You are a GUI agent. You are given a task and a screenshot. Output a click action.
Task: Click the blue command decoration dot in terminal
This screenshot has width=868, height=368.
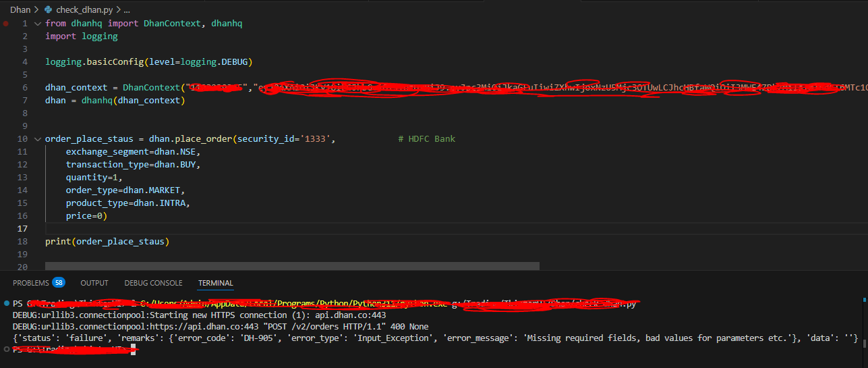[6, 304]
